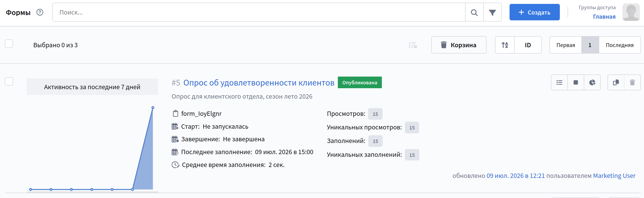Go to Первая page
644x198 pixels.
click(565, 45)
